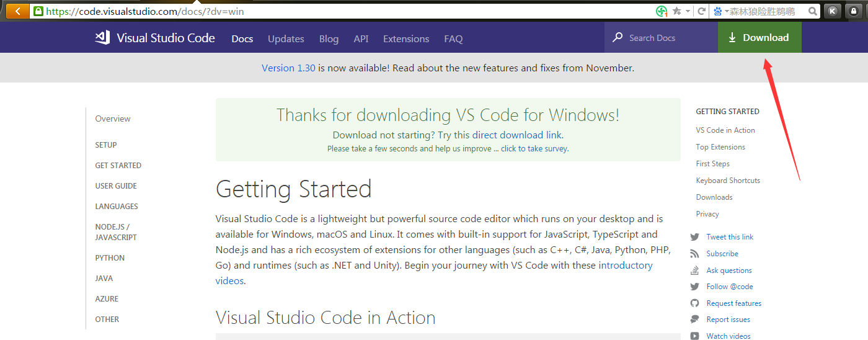Viewport: 868px width, 340px height.
Task: Click the green fan accelerator icon in address bar
Action: click(662, 11)
